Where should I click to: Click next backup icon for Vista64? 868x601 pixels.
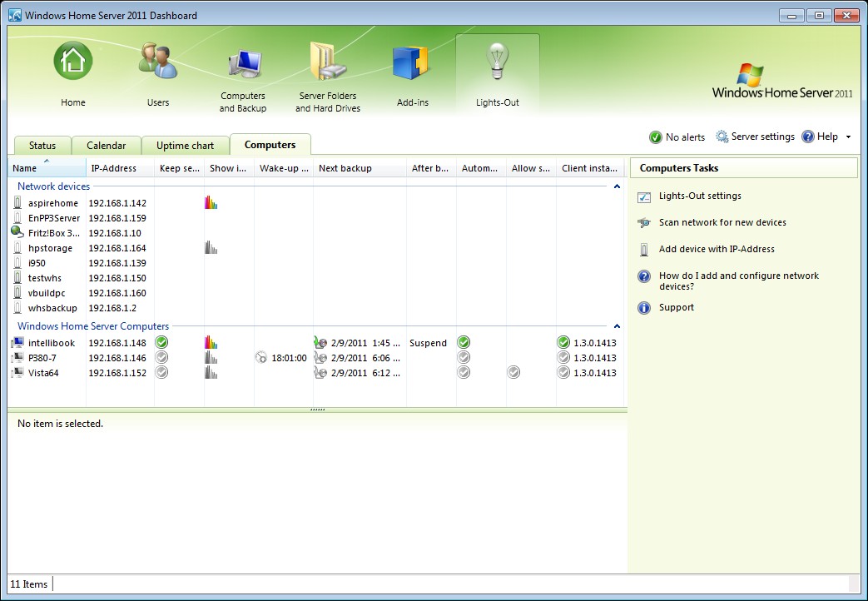(x=320, y=372)
